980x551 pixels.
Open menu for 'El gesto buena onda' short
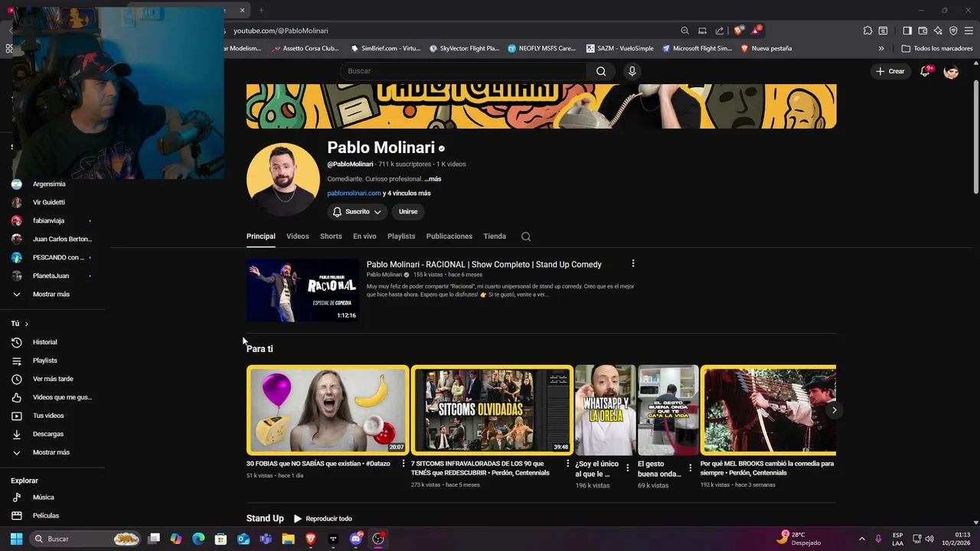click(x=690, y=468)
